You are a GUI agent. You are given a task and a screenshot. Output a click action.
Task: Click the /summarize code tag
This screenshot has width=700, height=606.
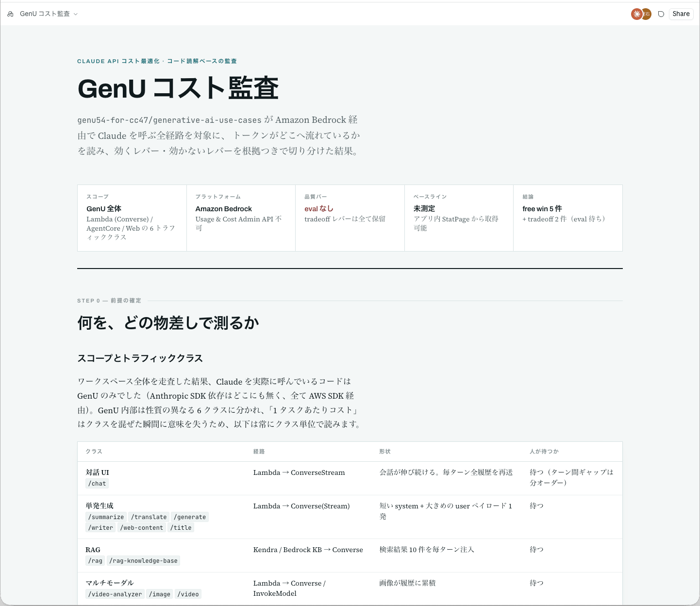click(x=106, y=517)
